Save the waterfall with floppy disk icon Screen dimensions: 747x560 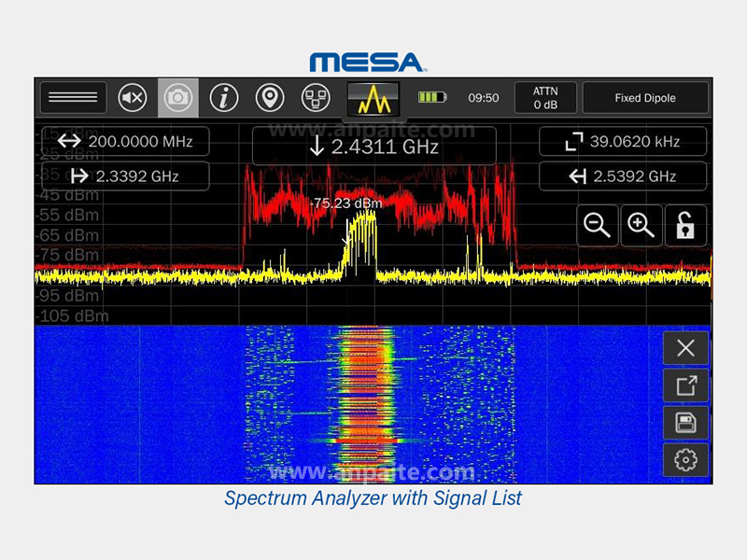(x=685, y=423)
